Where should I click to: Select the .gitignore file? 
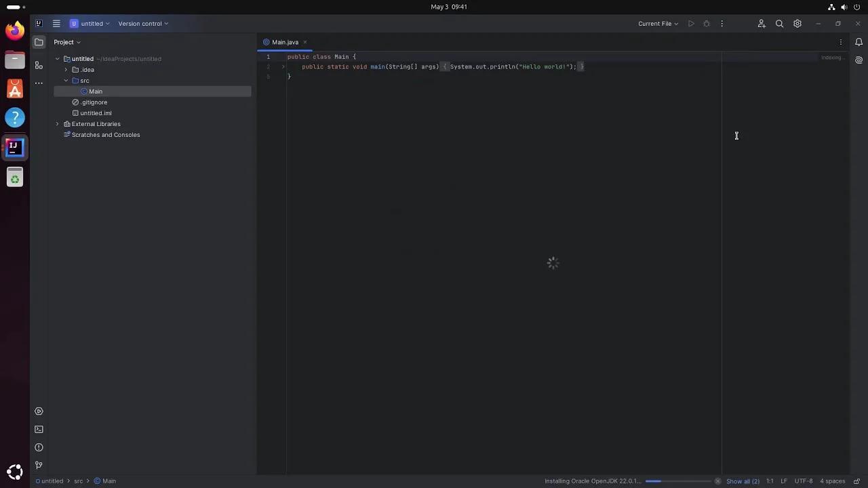click(94, 102)
